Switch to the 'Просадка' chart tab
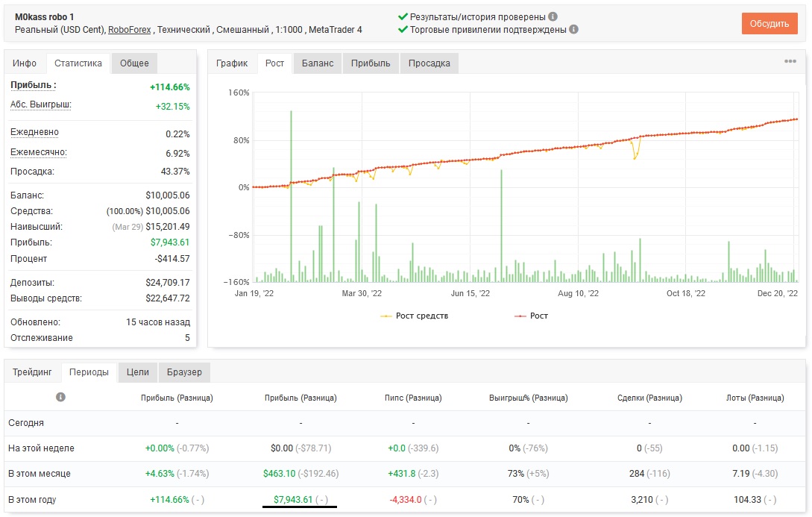The width and height of the screenshot is (812, 517). coord(429,63)
